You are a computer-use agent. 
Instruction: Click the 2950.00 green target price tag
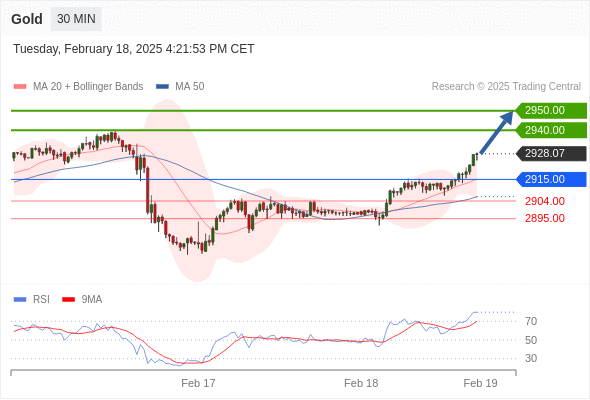pyautogui.click(x=551, y=111)
